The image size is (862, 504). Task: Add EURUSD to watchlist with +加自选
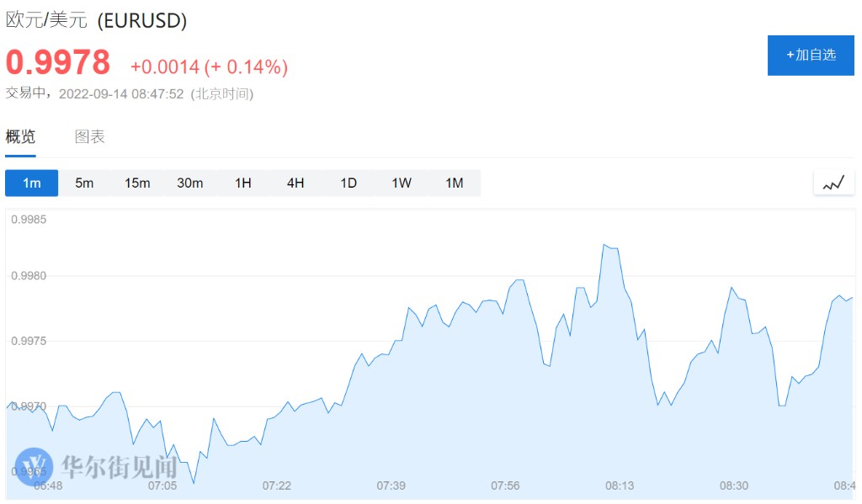[x=811, y=56]
